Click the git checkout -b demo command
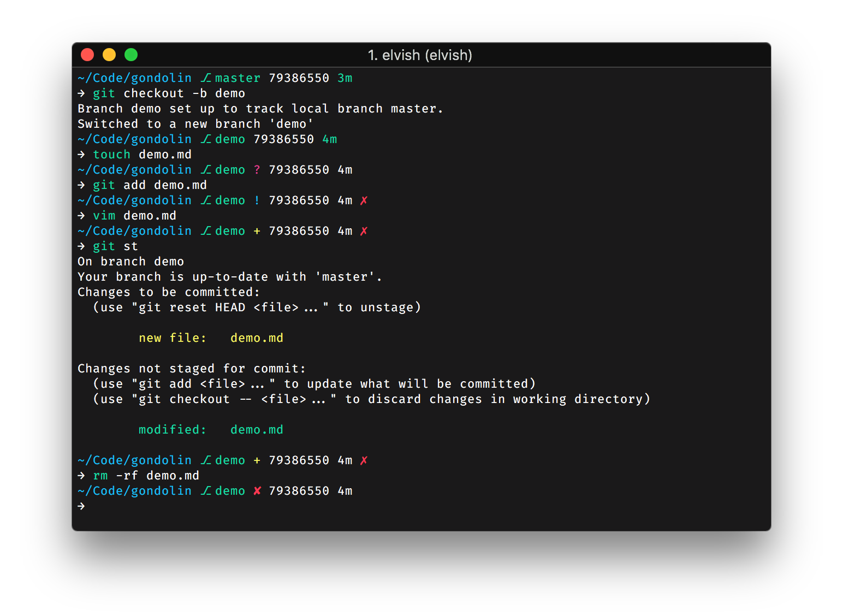Viewport: 843px width, 616px height. (169, 93)
